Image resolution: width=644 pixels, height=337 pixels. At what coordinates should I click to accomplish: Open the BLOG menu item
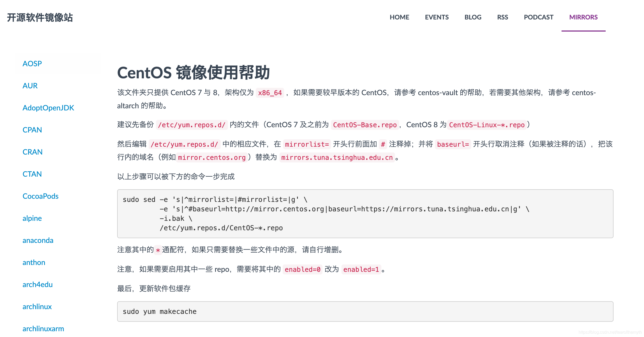pyautogui.click(x=472, y=17)
